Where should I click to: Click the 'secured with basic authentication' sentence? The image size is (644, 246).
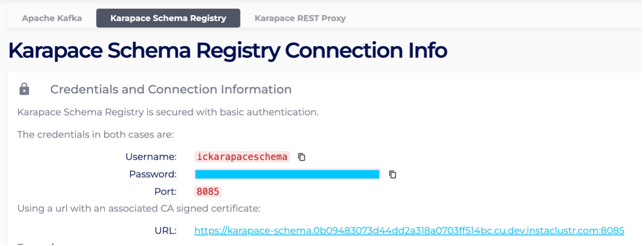pos(168,112)
